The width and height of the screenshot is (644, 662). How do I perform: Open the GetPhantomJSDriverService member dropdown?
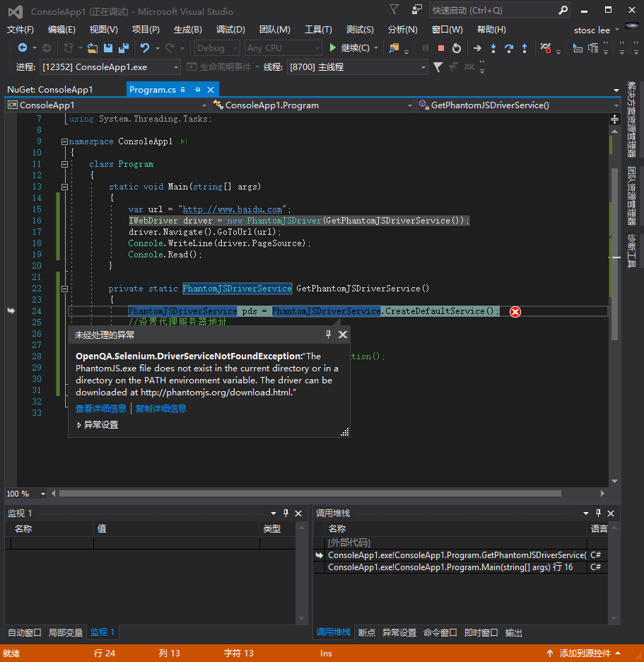coord(519,105)
